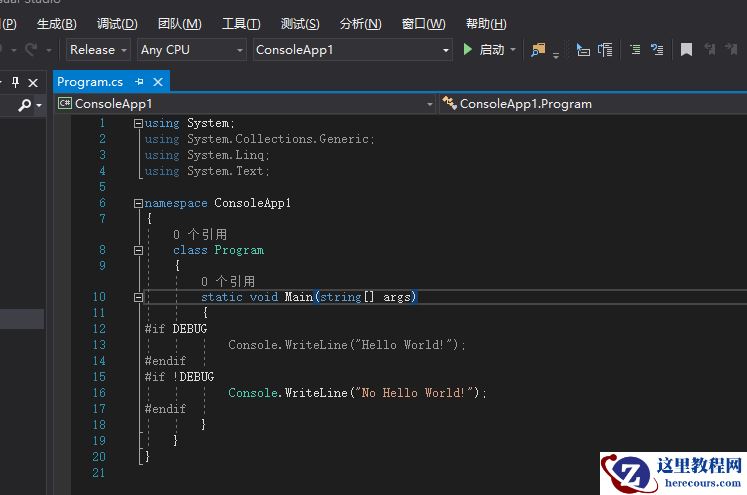Viewport: 747px width, 495px height.
Task: Open the ConsoleApp1.Program type navigation dropdown
Action: [590, 103]
